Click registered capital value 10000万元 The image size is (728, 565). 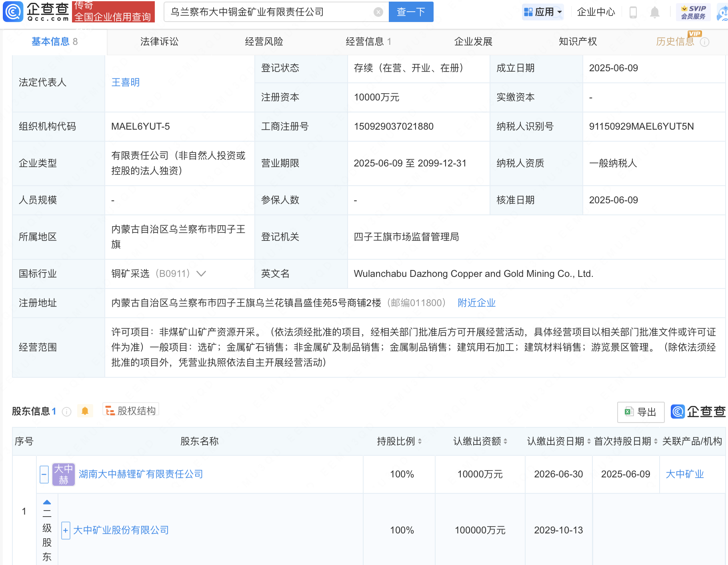[376, 97]
